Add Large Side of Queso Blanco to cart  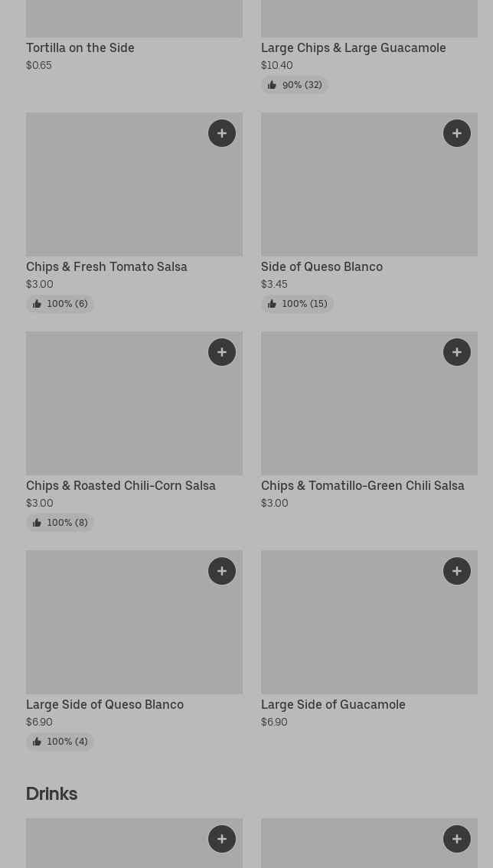coord(222,571)
